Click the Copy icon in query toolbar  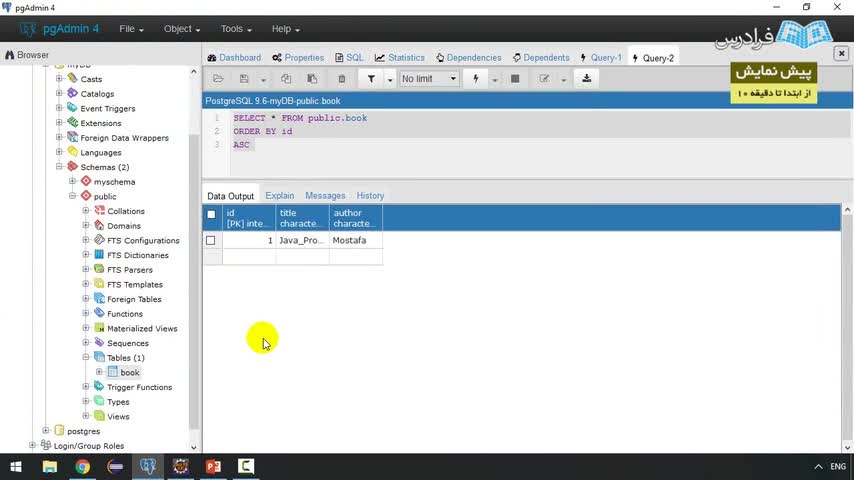click(286, 79)
